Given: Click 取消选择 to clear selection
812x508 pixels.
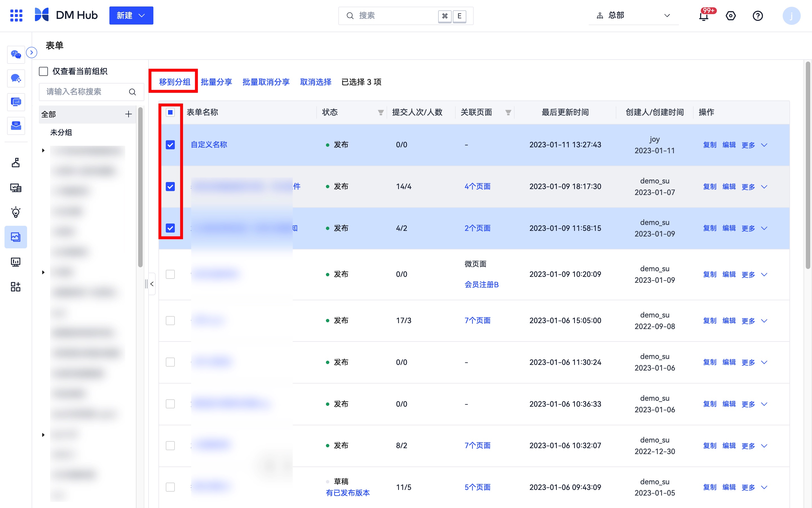Looking at the screenshot, I should [315, 82].
